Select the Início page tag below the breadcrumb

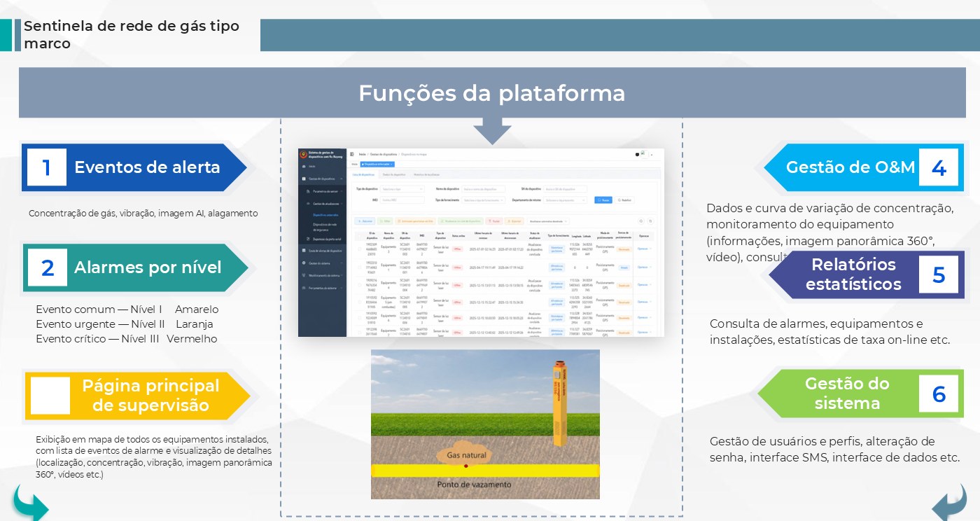354,164
